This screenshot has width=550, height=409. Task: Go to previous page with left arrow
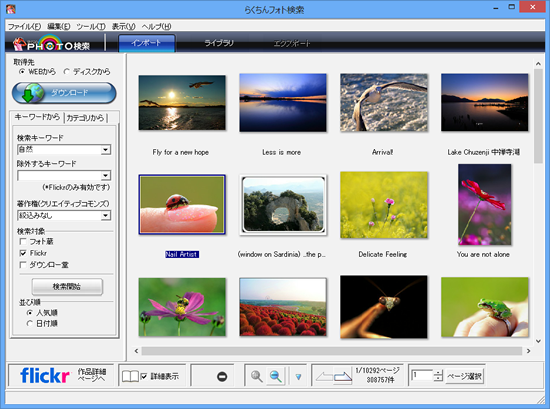(x=324, y=377)
